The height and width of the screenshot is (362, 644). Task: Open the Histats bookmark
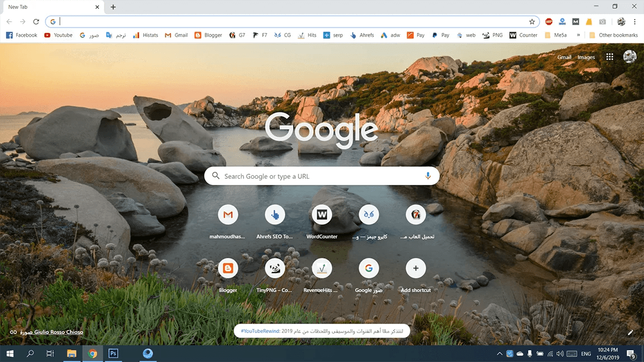click(x=146, y=35)
